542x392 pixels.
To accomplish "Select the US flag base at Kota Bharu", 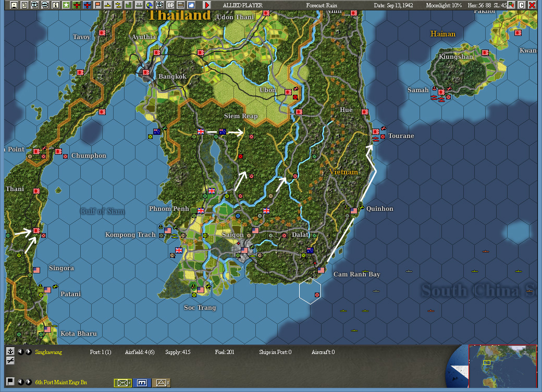I will click(47, 329).
